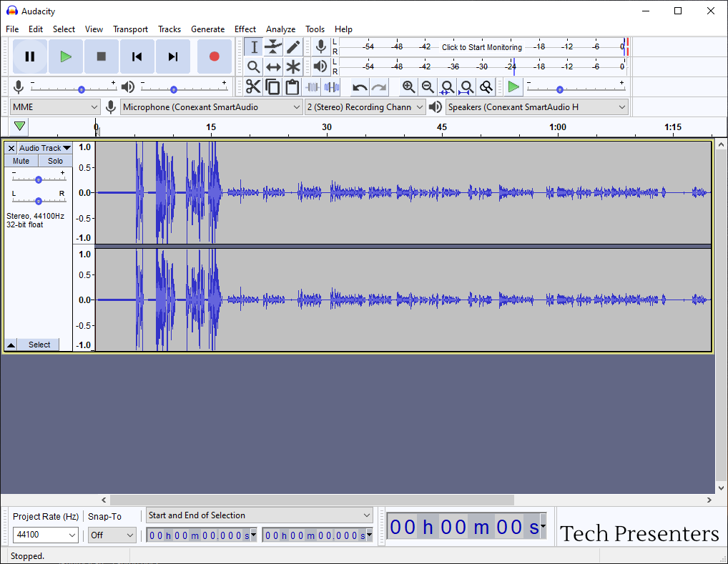
Task: Click the Redo arrow icon
Action: click(x=379, y=86)
